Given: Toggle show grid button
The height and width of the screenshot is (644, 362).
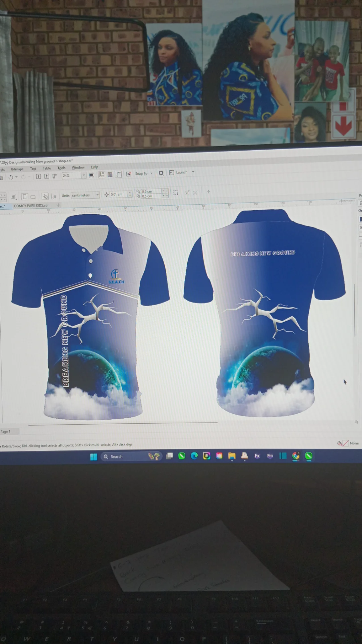Looking at the screenshot, I should (x=110, y=174).
